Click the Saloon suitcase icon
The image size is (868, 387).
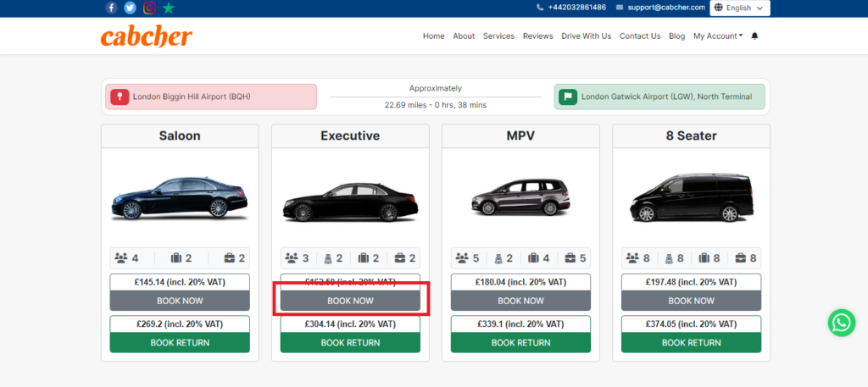[x=176, y=257]
